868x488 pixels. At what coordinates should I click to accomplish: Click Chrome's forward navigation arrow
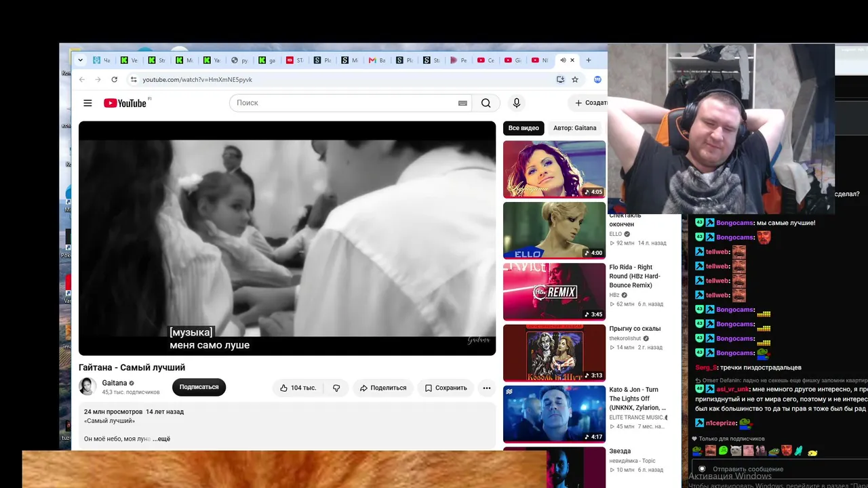click(x=98, y=79)
